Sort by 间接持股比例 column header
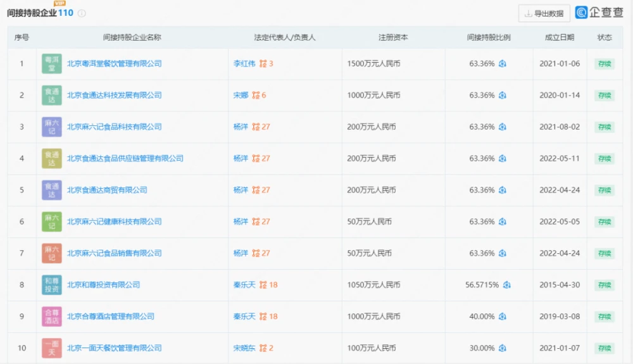This screenshot has width=633, height=364. point(488,37)
